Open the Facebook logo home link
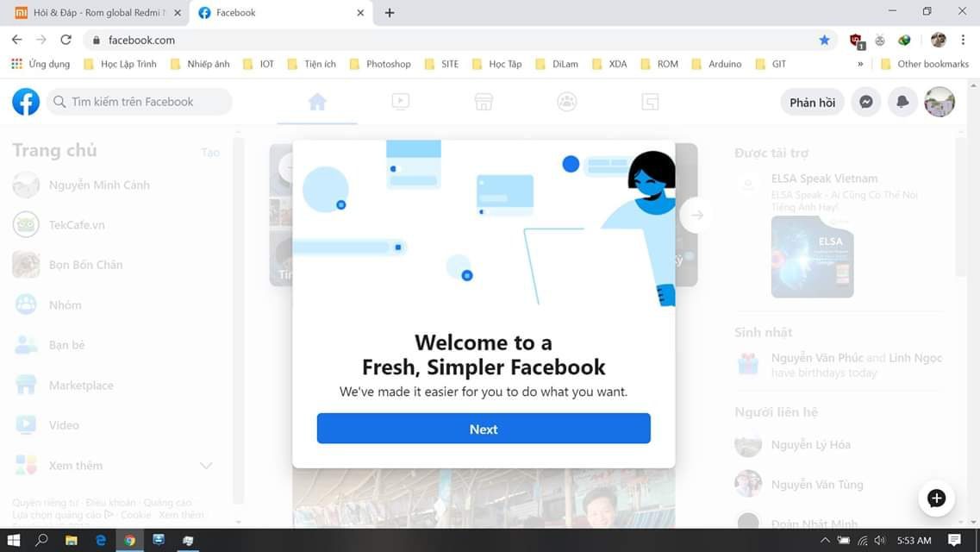Screen dimensions: 980x552 click(26, 102)
